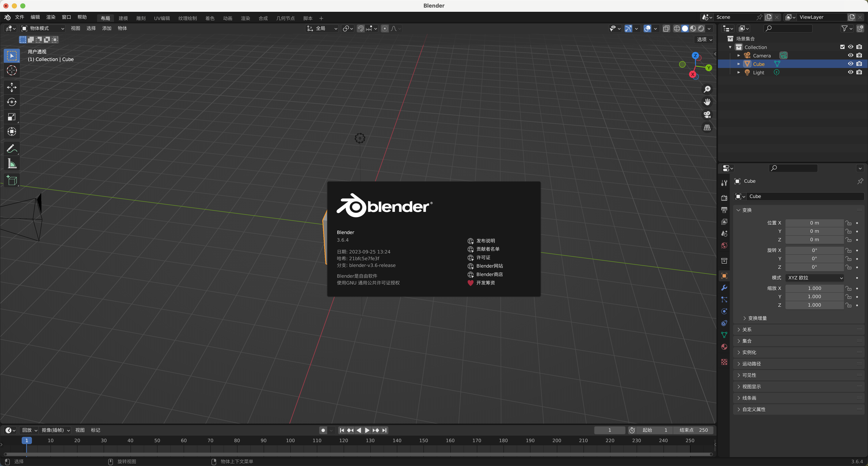Viewport: 868px width, 466px height.
Task: Hide the Camera in viewport via eye
Action: [x=850, y=56]
